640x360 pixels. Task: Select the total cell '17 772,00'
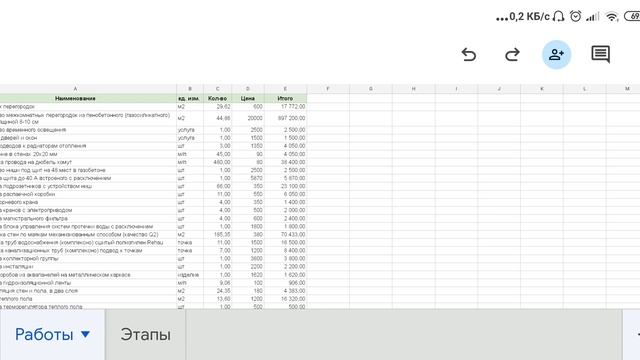[285, 107]
